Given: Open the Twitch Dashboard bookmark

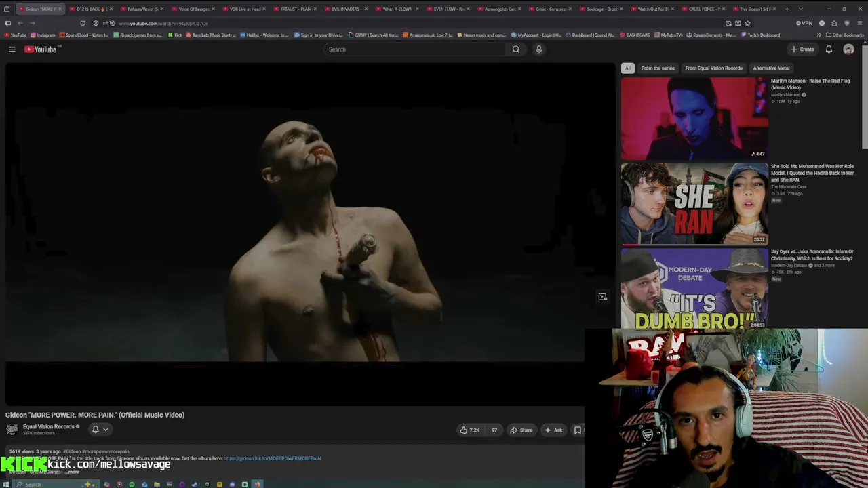Looking at the screenshot, I should point(760,35).
